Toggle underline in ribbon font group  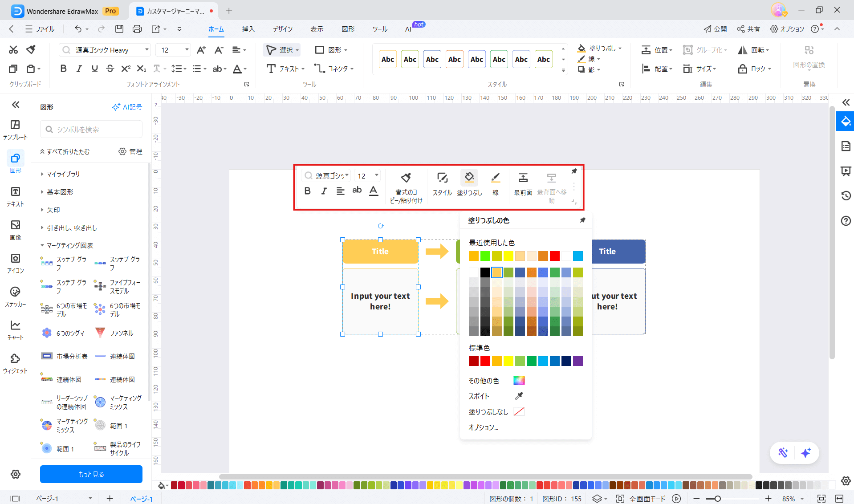click(94, 69)
